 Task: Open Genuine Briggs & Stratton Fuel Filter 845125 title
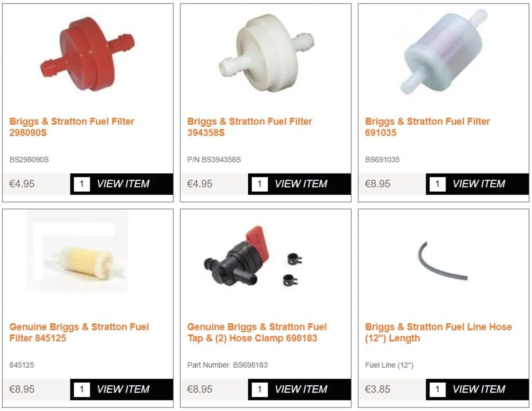[79, 333]
